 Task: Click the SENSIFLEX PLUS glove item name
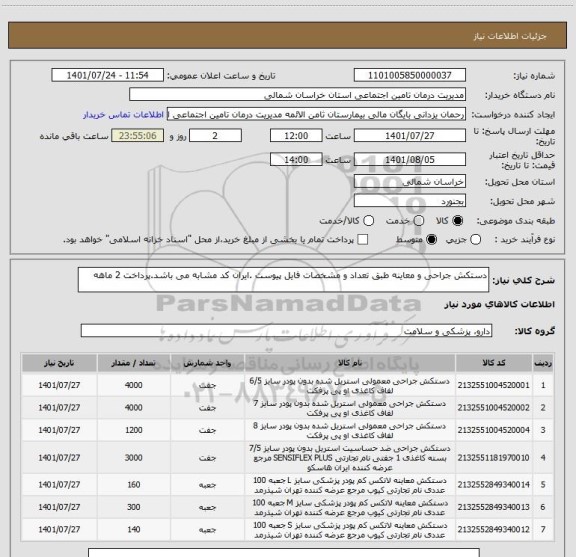350,458
